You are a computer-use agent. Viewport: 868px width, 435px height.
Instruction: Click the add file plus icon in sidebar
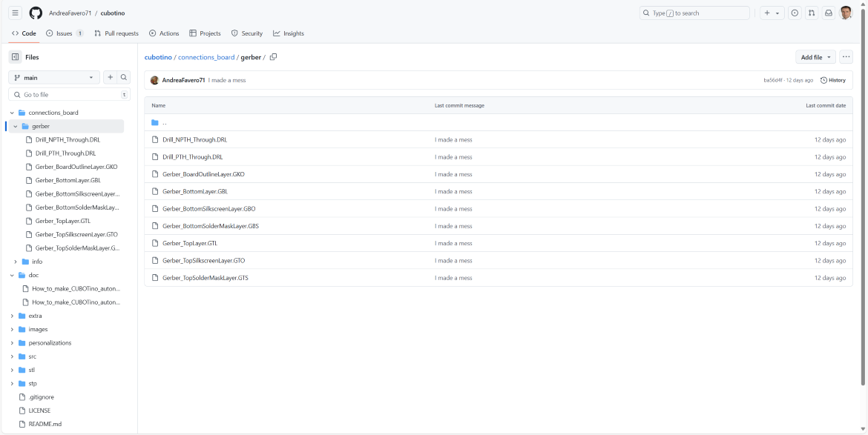110,78
